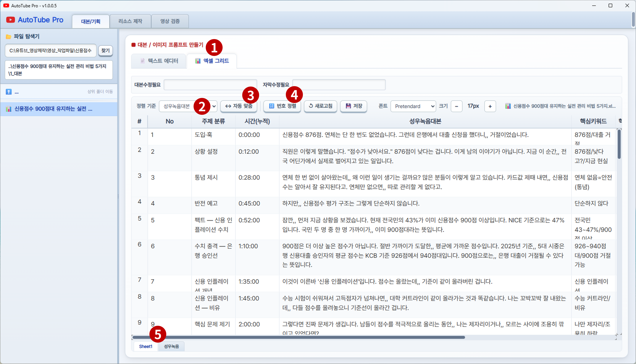Click the vertical scrollbar of the grid
This screenshot has height=364, width=636.
click(619, 144)
